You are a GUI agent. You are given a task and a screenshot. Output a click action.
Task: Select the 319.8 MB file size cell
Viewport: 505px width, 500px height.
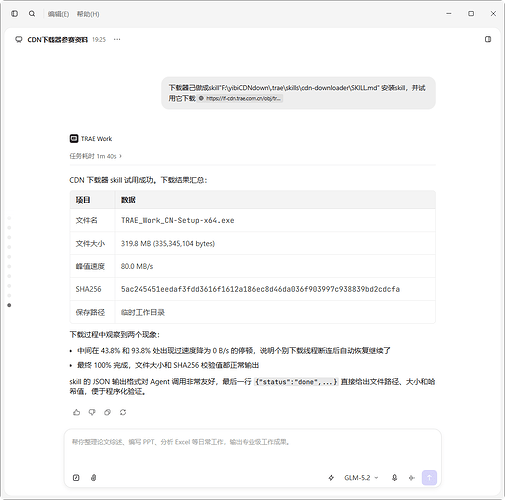click(275, 243)
